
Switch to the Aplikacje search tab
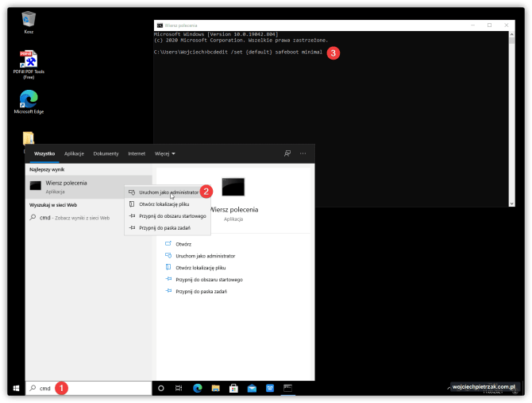tap(74, 153)
